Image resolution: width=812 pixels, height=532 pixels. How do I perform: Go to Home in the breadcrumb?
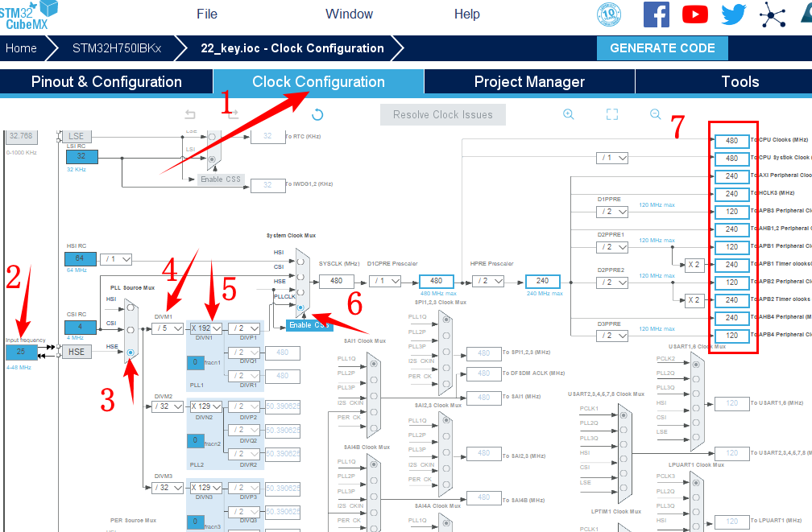pyautogui.click(x=21, y=48)
